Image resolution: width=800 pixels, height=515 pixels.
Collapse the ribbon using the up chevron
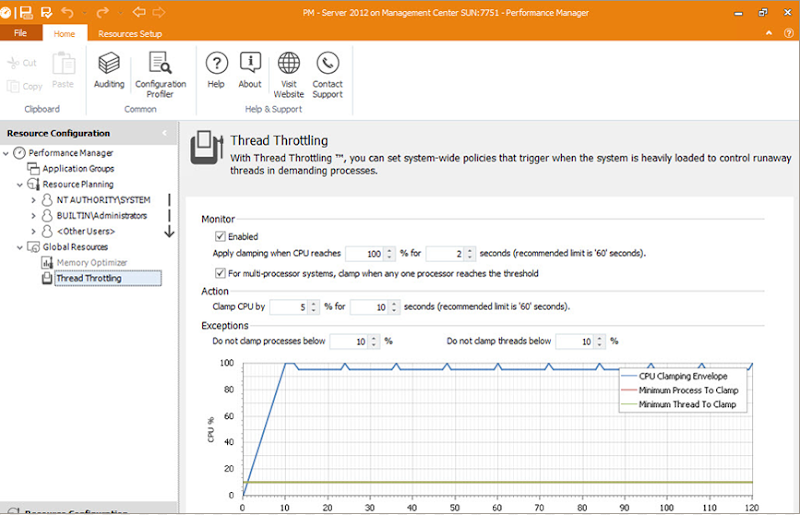point(769,33)
